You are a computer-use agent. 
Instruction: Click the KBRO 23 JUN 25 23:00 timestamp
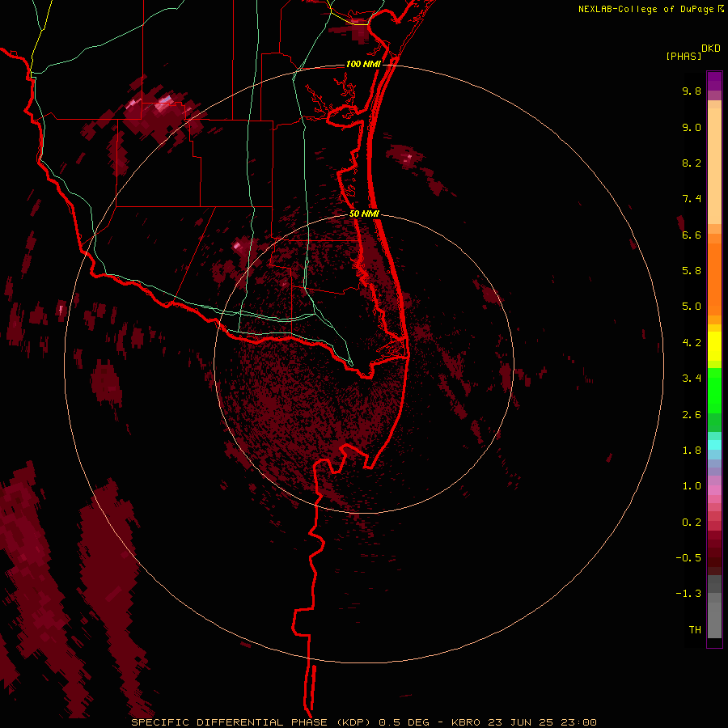tap(523, 722)
